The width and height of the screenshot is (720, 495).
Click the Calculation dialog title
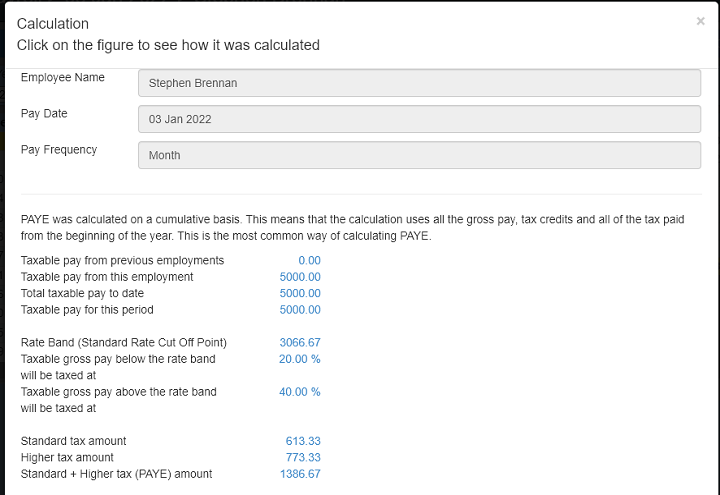click(x=52, y=23)
